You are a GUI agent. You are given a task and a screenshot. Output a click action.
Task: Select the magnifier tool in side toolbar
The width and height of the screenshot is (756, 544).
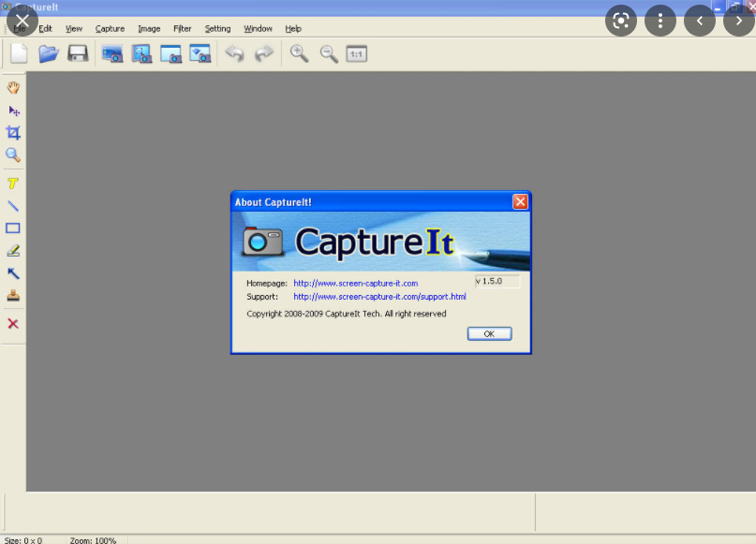pyautogui.click(x=13, y=155)
